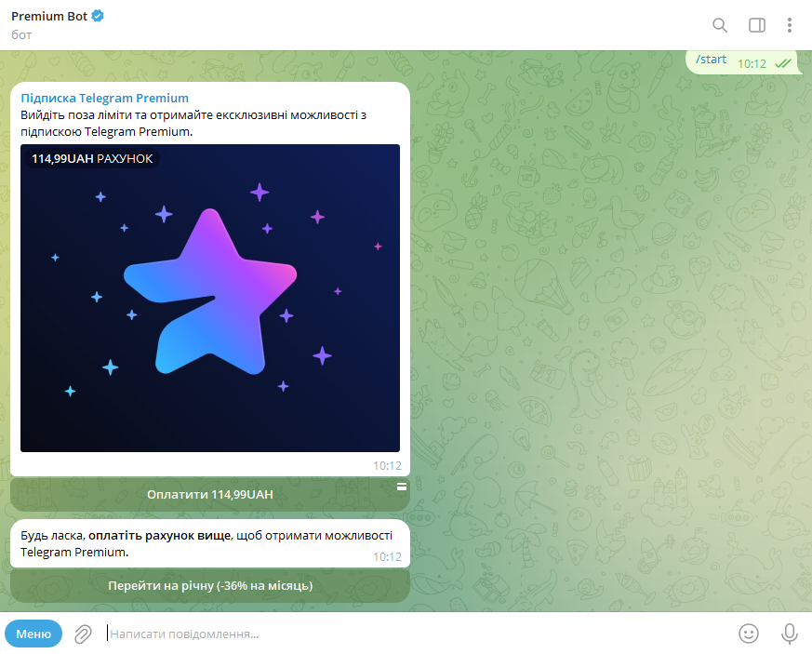Toggle the right sidebar panel icon
The width and height of the screenshot is (812, 654).
click(x=756, y=25)
